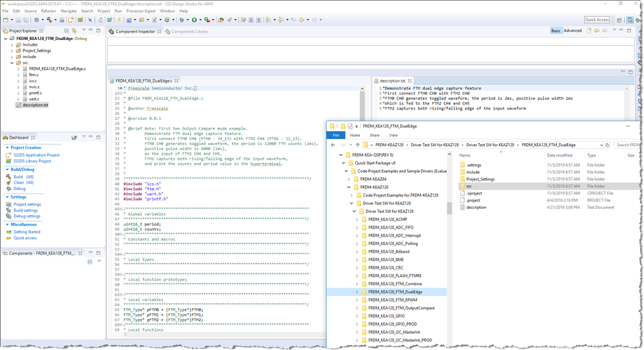Click Link with Editor icon in Project Explorer
The image size is (644, 350).
74,30
